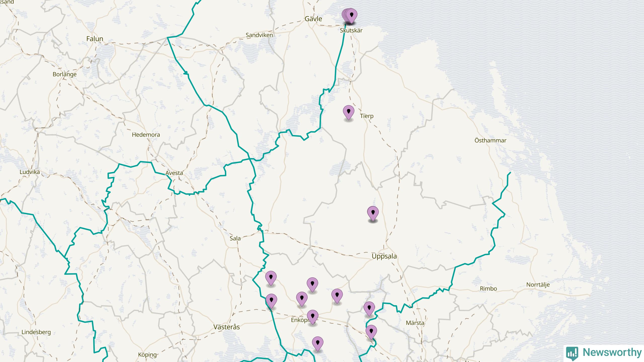The width and height of the screenshot is (644, 362).
Task: Click the Sandviken label
Action: (x=259, y=35)
